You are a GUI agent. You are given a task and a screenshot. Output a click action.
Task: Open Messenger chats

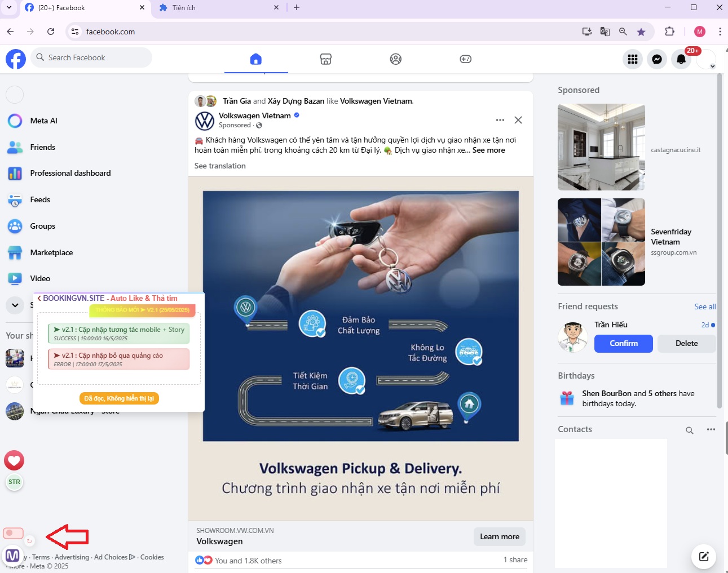click(657, 59)
